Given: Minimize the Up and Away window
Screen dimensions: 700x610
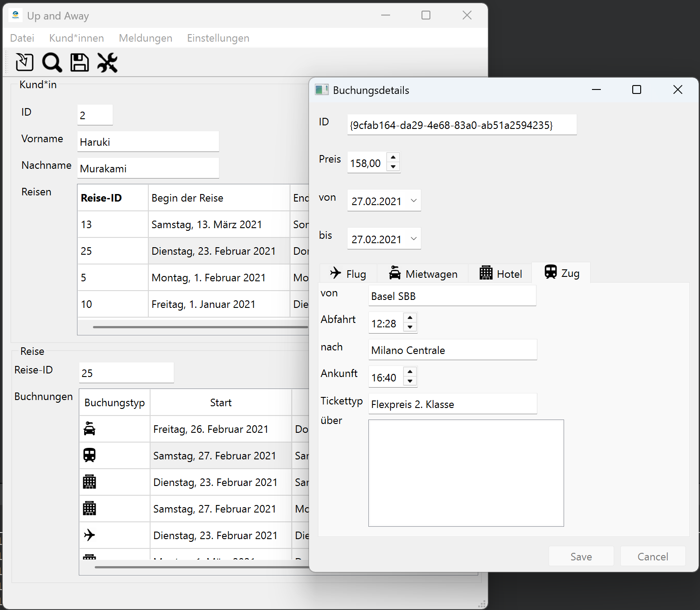Looking at the screenshot, I should click(386, 16).
